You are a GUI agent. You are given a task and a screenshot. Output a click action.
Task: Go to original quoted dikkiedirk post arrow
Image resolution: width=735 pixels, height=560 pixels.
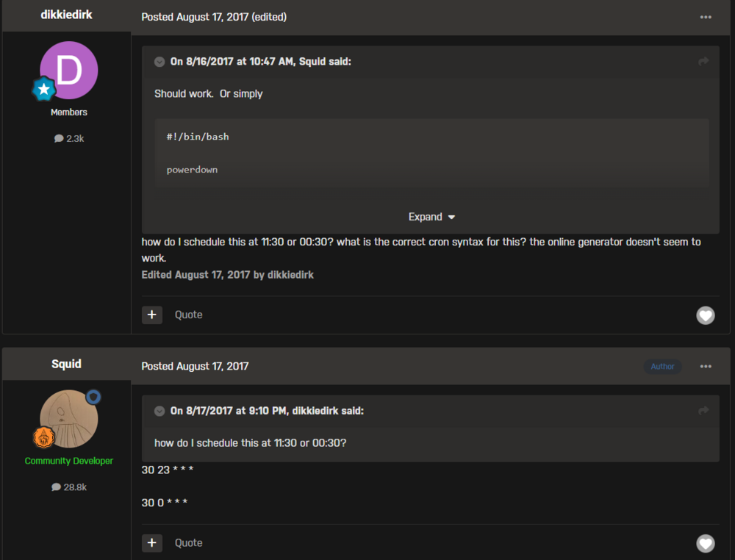(703, 411)
